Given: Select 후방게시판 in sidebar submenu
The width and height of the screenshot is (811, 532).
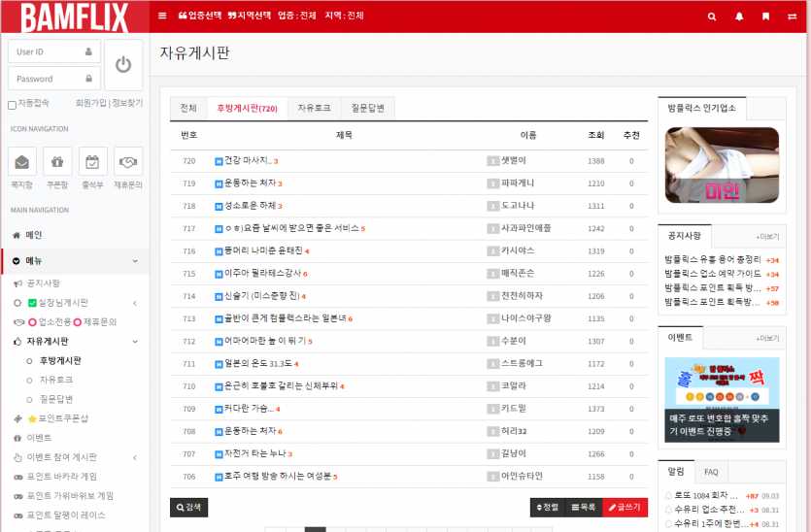Looking at the screenshot, I should click(x=60, y=361).
